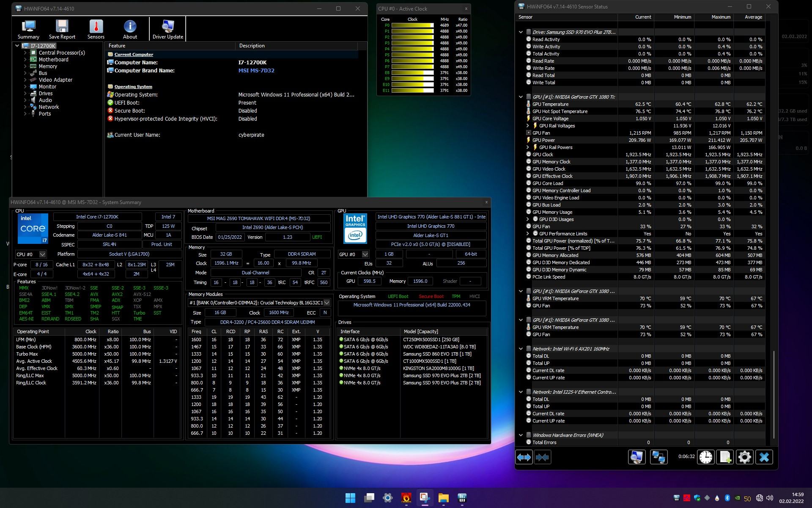Click the Current column header in sensors

tap(636, 17)
